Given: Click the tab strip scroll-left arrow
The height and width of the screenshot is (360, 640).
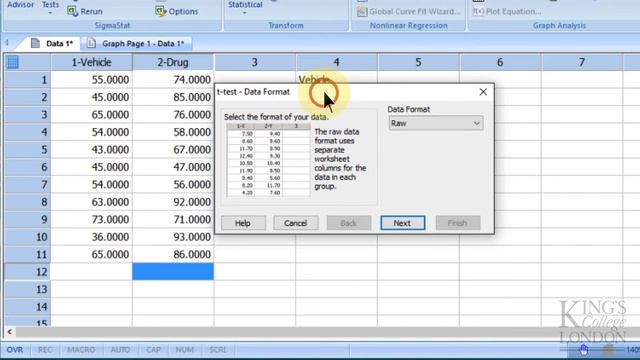Looking at the screenshot, I should click(x=7, y=43).
